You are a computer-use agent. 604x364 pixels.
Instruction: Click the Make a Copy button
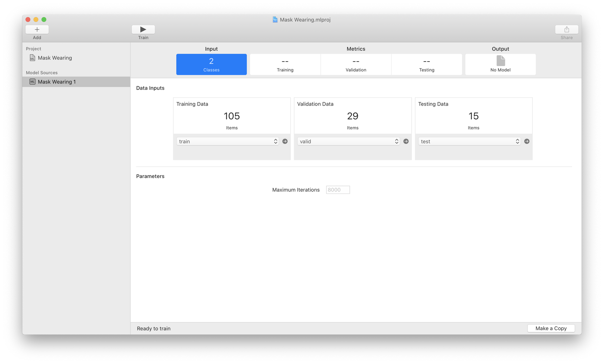click(551, 328)
